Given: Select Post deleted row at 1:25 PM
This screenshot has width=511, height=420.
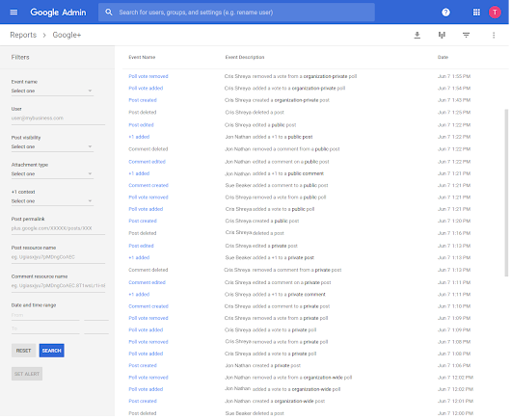Looking at the screenshot, I should (315, 113).
